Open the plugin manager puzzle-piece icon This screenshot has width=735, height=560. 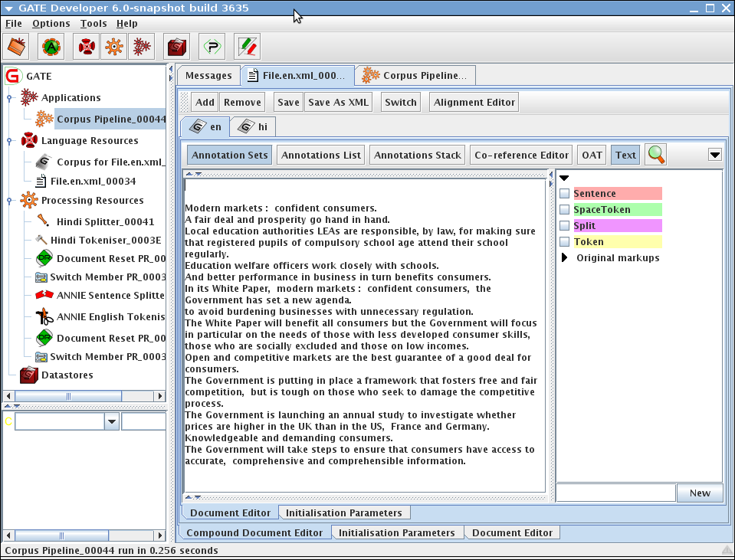(x=212, y=47)
